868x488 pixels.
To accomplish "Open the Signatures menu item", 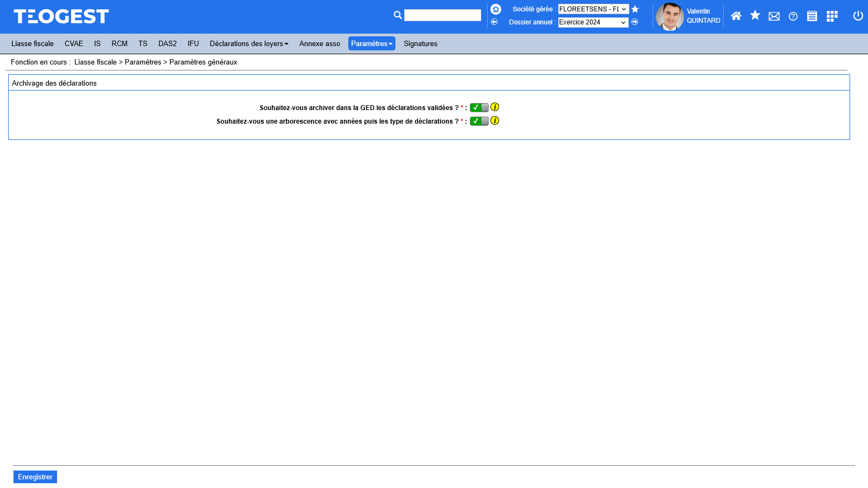I will (420, 44).
